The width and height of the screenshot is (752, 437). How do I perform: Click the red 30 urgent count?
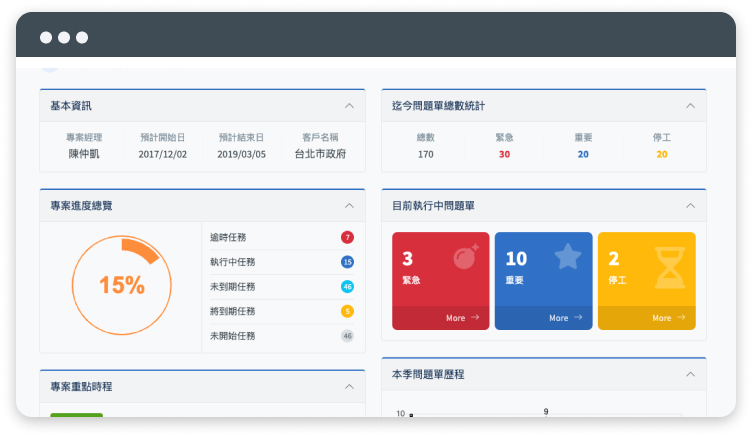pos(504,154)
